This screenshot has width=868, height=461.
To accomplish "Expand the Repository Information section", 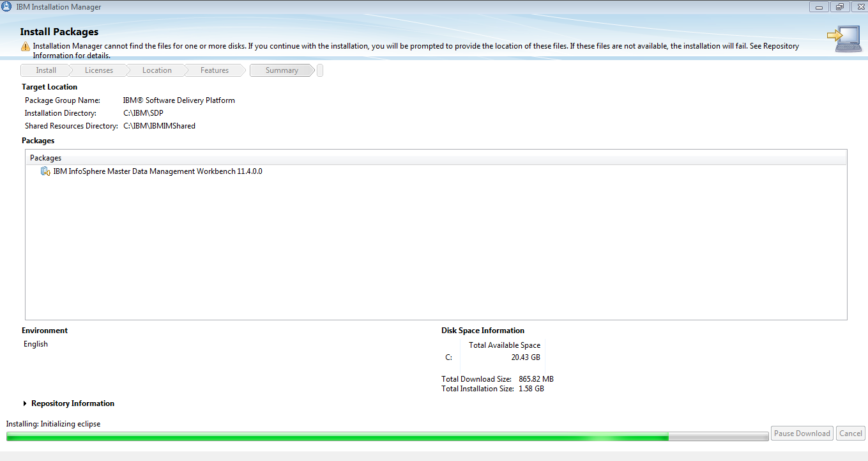I will pos(26,403).
